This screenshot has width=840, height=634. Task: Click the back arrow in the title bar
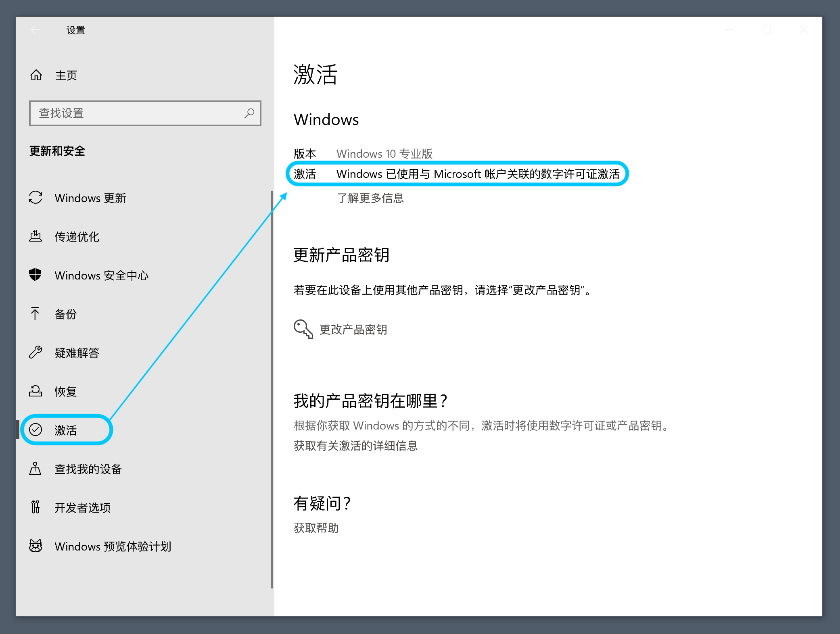(36, 29)
